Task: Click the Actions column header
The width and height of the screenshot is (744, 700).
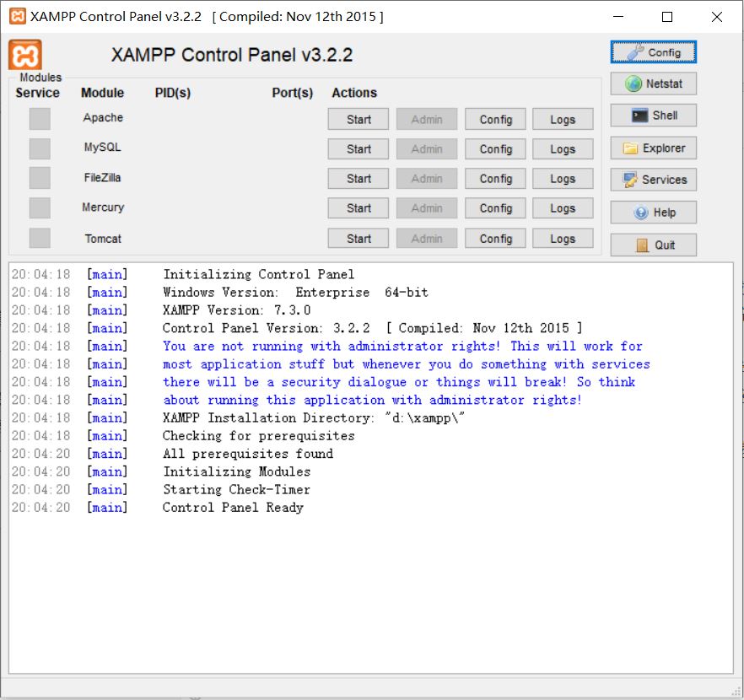Action: [x=354, y=93]
